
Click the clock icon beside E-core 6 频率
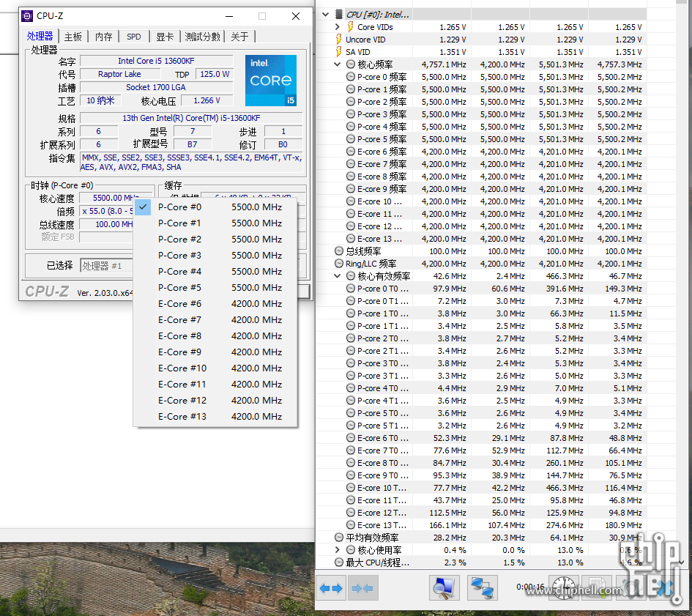point(351,152)
